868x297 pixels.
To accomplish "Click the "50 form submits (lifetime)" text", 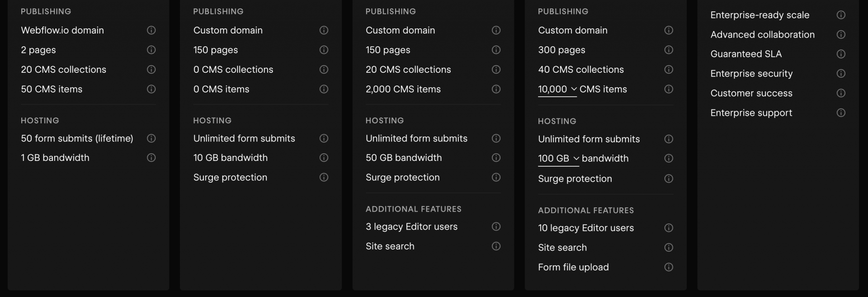I will coord(77,138).
